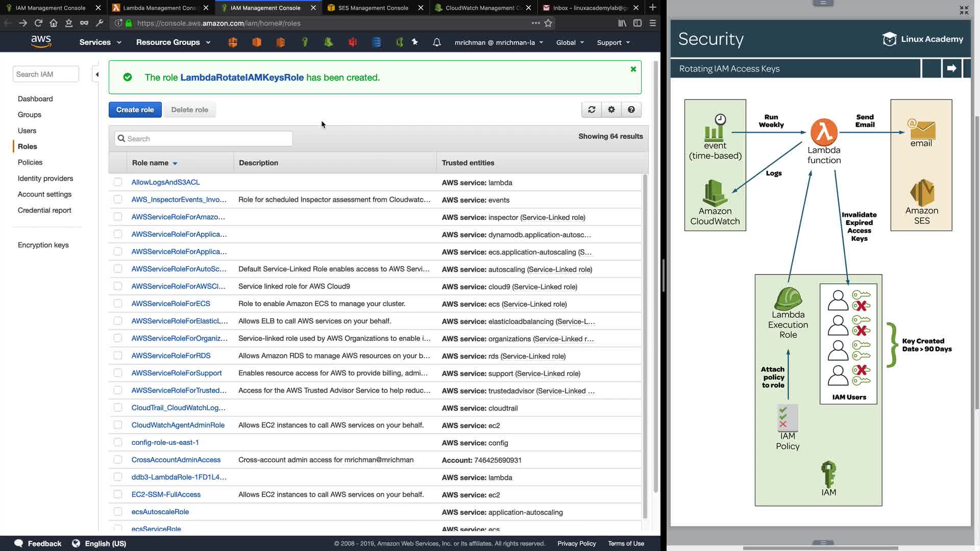Expand the Services dropdown menu
The width and height of the screenshot is (980, 551).
pyautogui.click(x=100, y=42)
